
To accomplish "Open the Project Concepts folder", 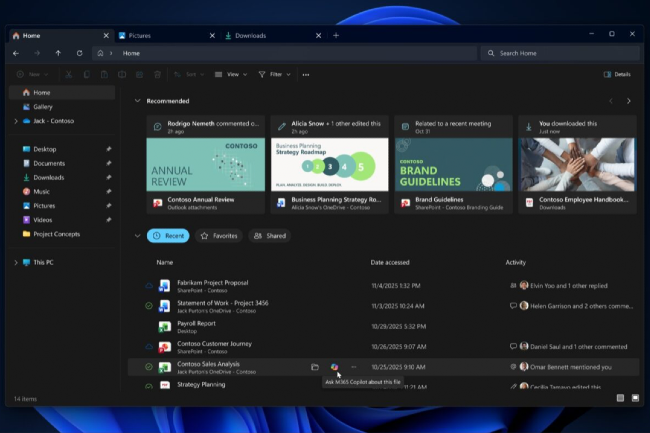I will pos(62,234).
